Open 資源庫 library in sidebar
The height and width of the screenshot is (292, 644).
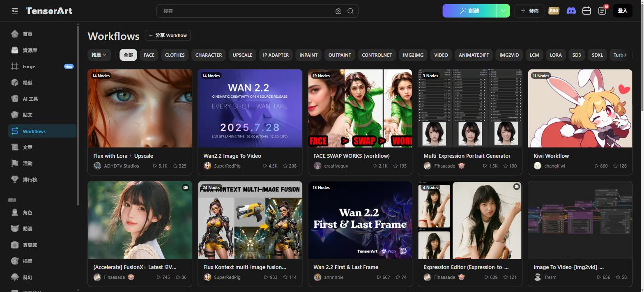[42, 50]
